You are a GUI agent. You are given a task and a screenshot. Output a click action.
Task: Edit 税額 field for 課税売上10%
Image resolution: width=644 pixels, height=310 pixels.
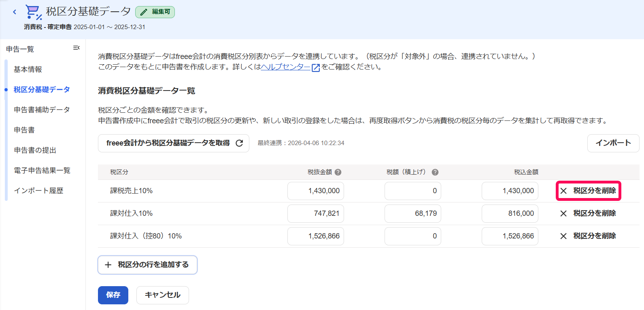click(x=413, y=191)
